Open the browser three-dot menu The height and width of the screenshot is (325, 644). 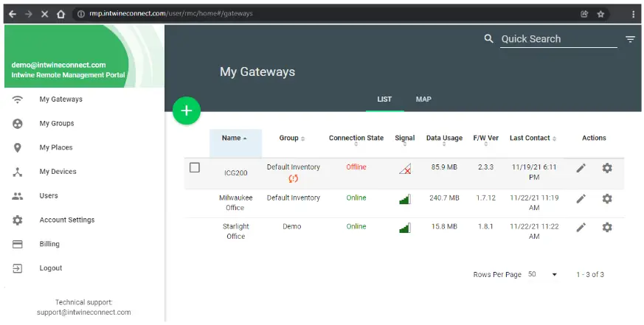[634, 14]
